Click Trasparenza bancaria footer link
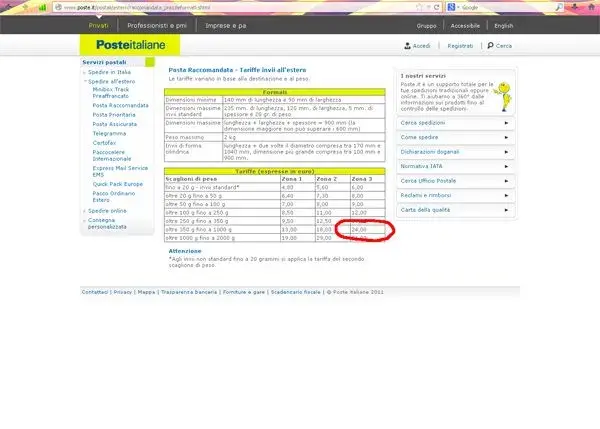This screenshot has width=600, height=429. (189, 292)
